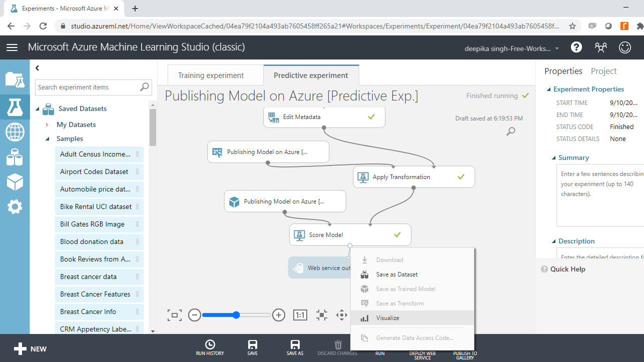Viewport: 644px width, 362px height.
Task: Select the Properties tab in right panel
Action: 563,71
